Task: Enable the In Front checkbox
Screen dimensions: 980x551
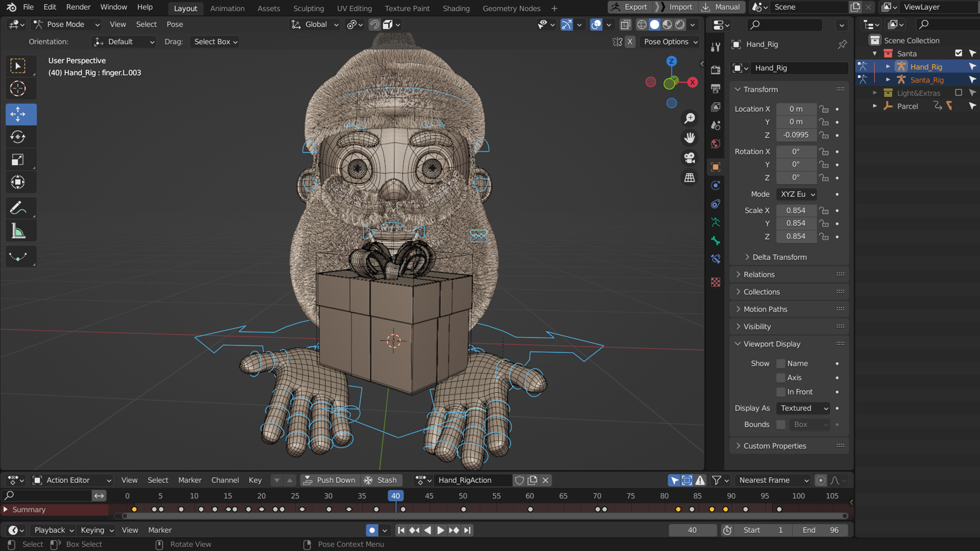Action: 781,392
